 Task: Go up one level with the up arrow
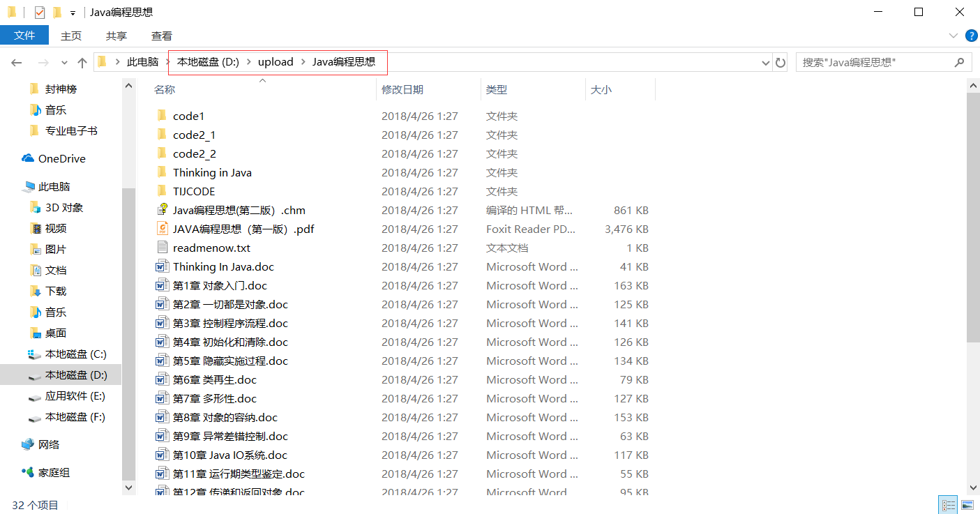(x=82, y=62)
